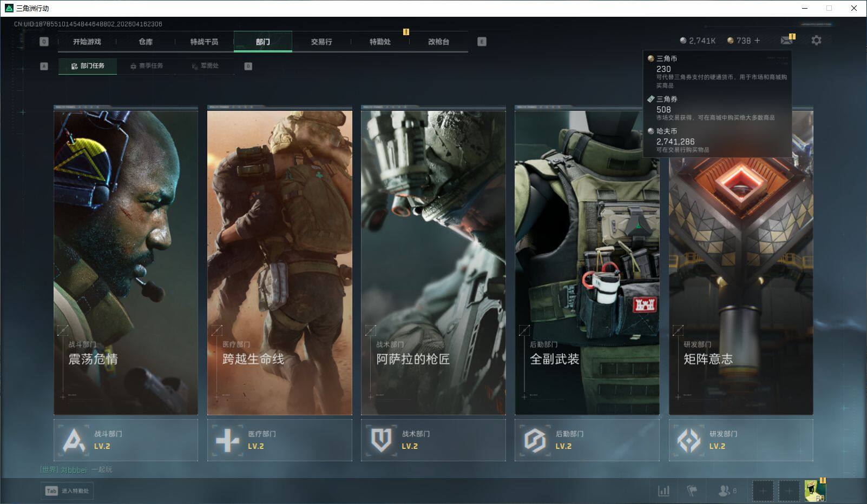Viewport: 867px width, 504px height.
Task: Click the 后勤部门 hexagon emblem icon
Action: click(x=535, y=440)
